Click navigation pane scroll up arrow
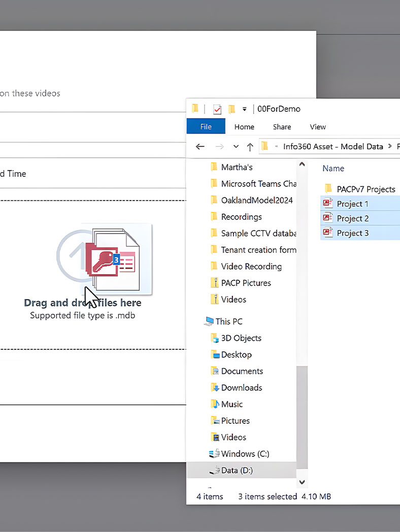The height and width of the screenshot is (532, 400). [302, 164]
